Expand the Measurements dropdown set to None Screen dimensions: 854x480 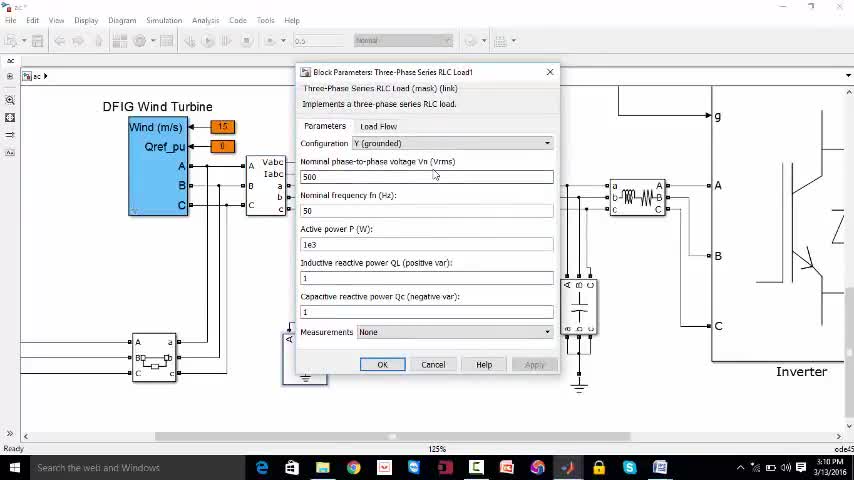(x=454, y=332)
